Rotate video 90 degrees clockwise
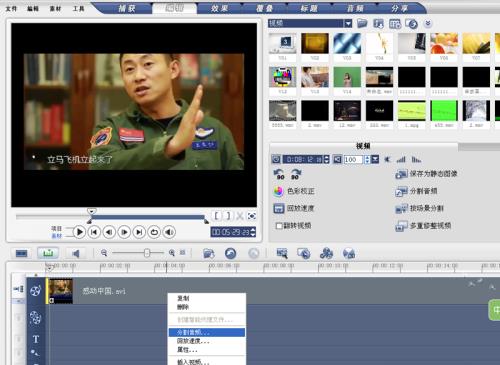The image size is (500, 365). (296, 174)
